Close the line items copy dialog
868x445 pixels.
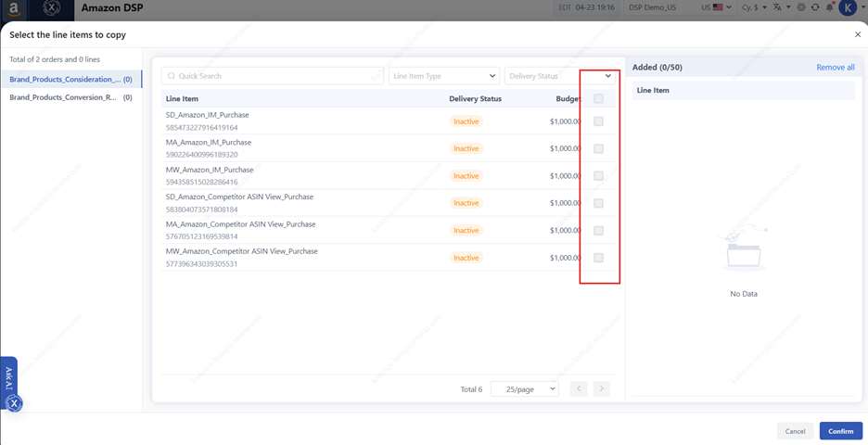tap(858, 34)
